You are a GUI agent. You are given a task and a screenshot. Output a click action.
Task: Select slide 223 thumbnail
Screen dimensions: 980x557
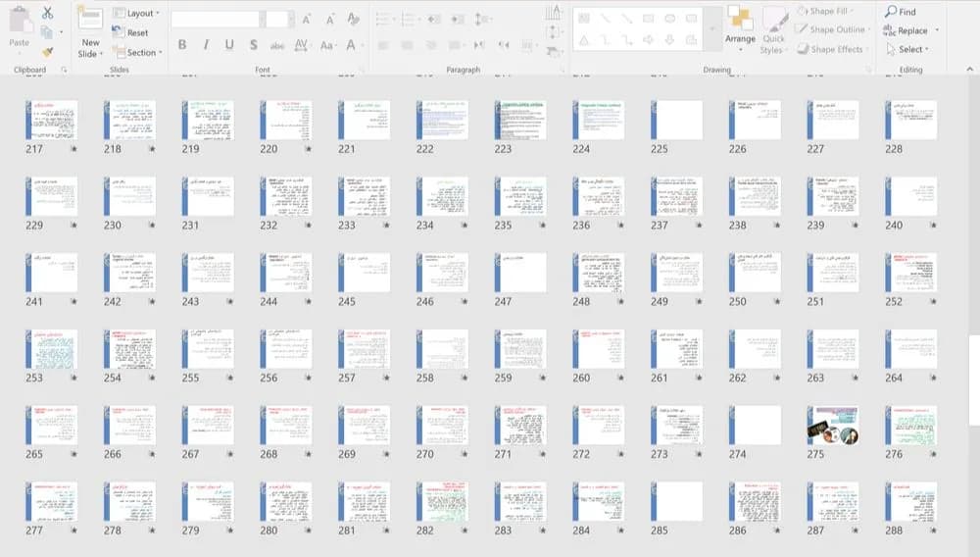point(520,120)
